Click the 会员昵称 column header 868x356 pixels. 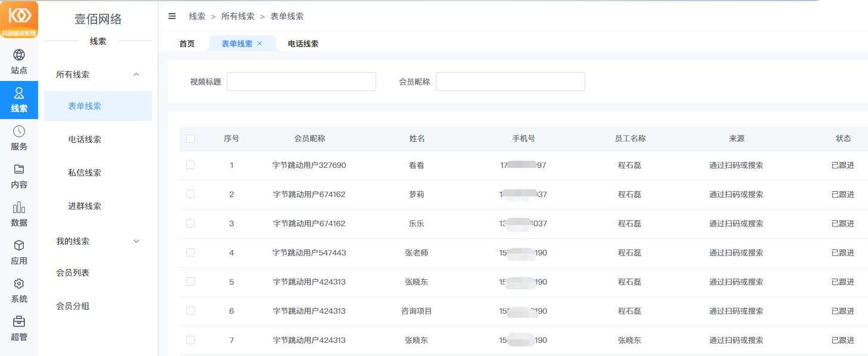point(310,139)
